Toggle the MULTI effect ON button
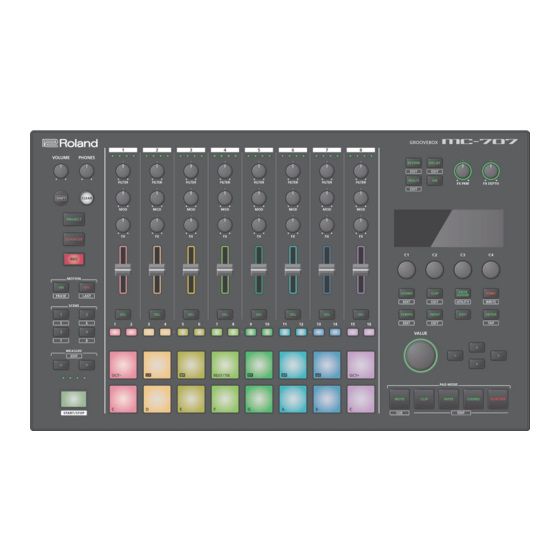Viewport: 560px width, 560px height. click(x=435, y=181)
